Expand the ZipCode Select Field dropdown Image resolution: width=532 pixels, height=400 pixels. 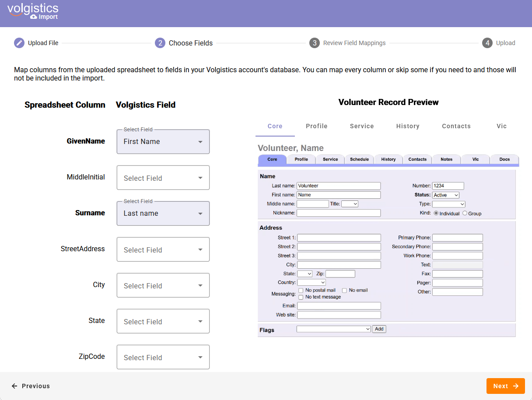click(163, 358)
